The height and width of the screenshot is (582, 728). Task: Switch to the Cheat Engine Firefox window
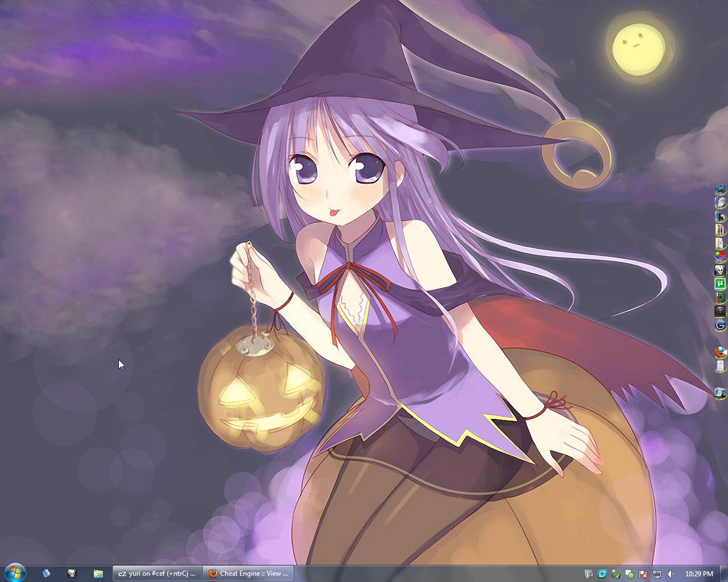coord(249,573)
